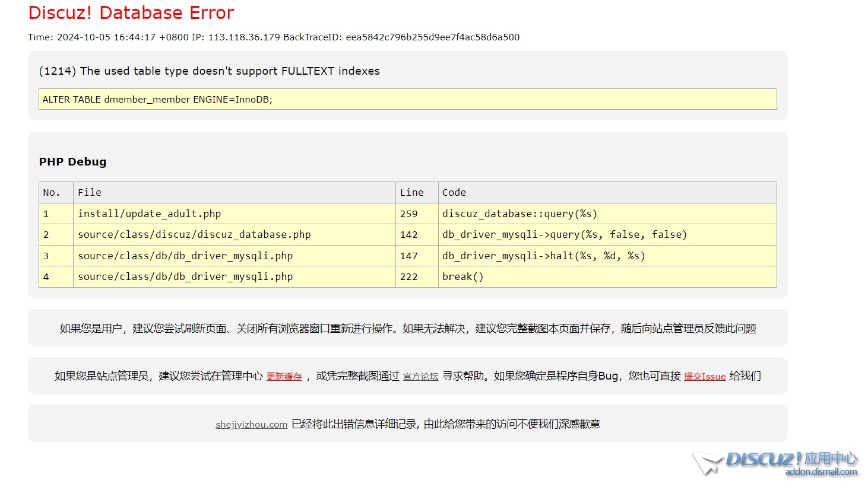Viewport: 868px width, 487px height.
Task: Click the Line column header
Action: (x=411, y=193)
